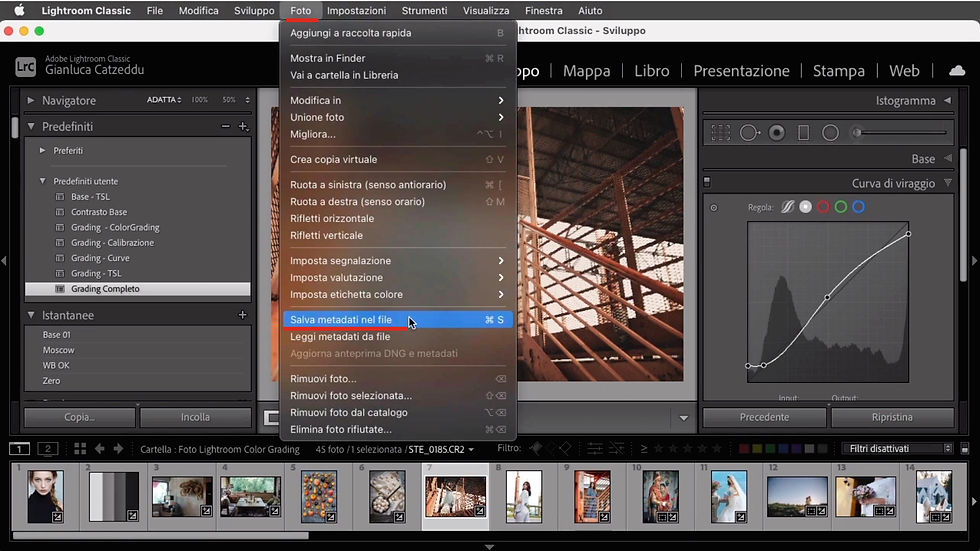Open the Filtri disattivati dropdown
The width and height of the screenshot is (980, 551).
click(x=897, y=449)
